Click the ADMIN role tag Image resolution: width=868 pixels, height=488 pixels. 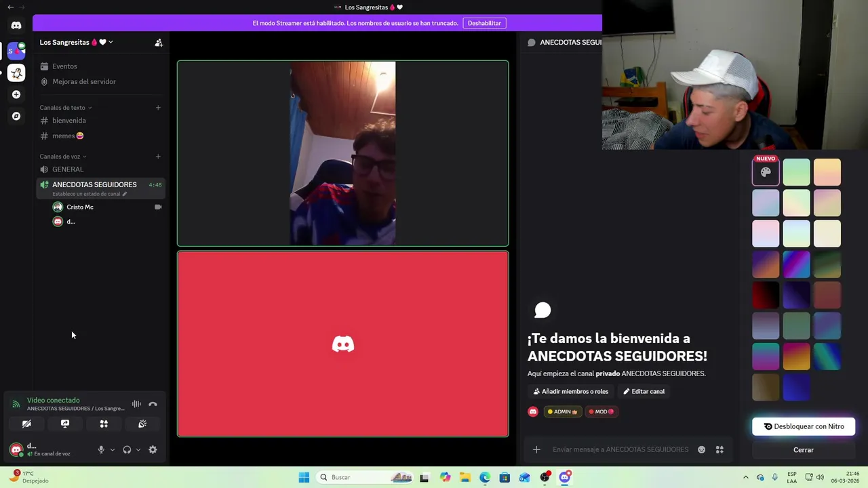click(x=563, y=411)
